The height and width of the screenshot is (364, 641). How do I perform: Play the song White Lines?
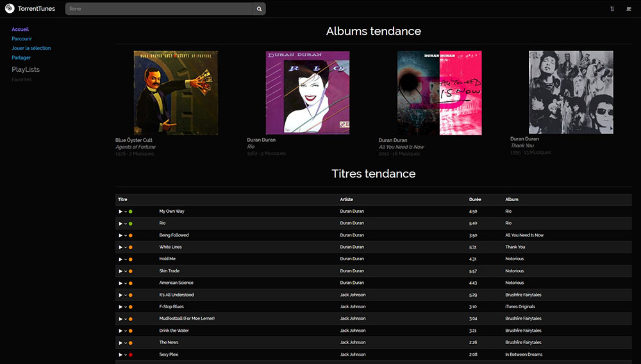click(121, 247)
